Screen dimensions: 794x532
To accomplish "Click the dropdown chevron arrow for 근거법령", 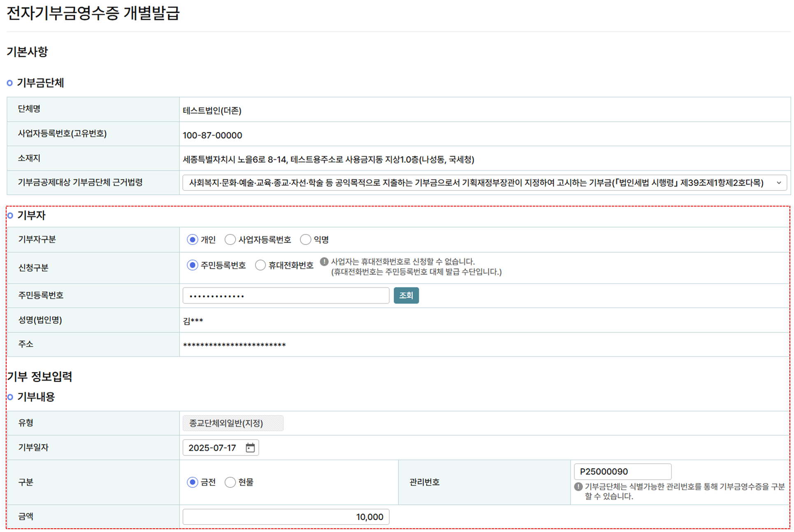I will (x=778, y=183).
